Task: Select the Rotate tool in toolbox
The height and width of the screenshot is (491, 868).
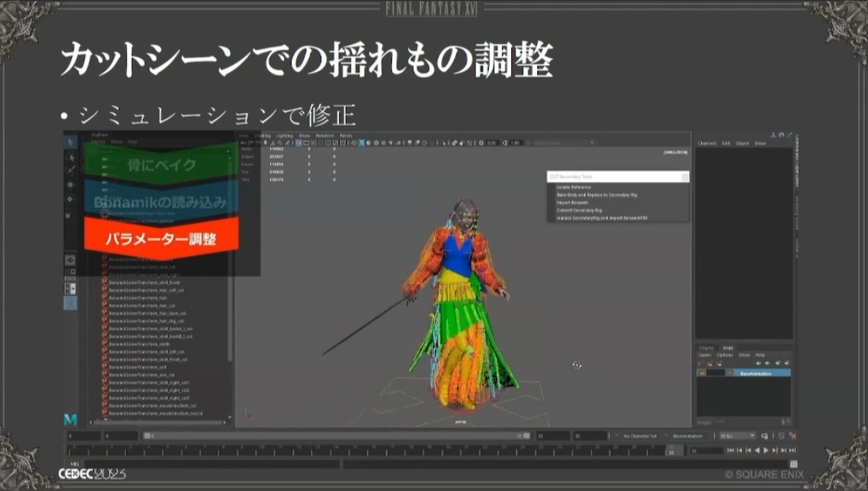Action: (x=70, y=199)
